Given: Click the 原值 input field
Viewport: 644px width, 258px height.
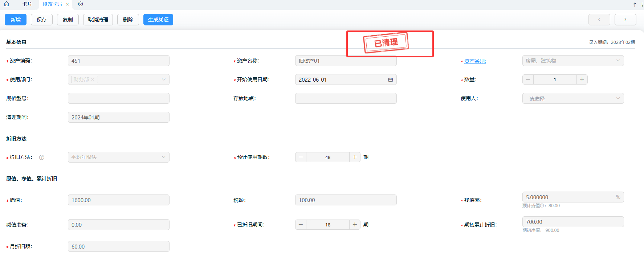Looking at the screenshot, I should coord(118,200).
